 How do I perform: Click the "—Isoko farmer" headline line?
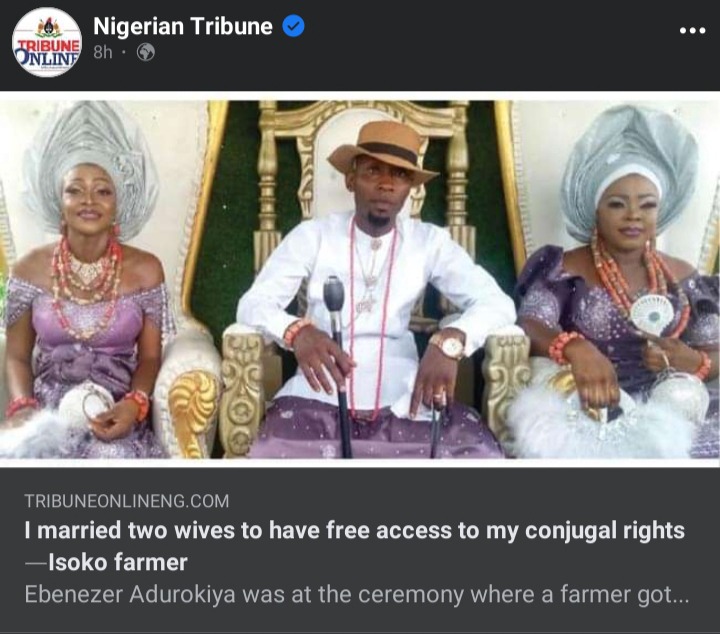tap(105, 562)
